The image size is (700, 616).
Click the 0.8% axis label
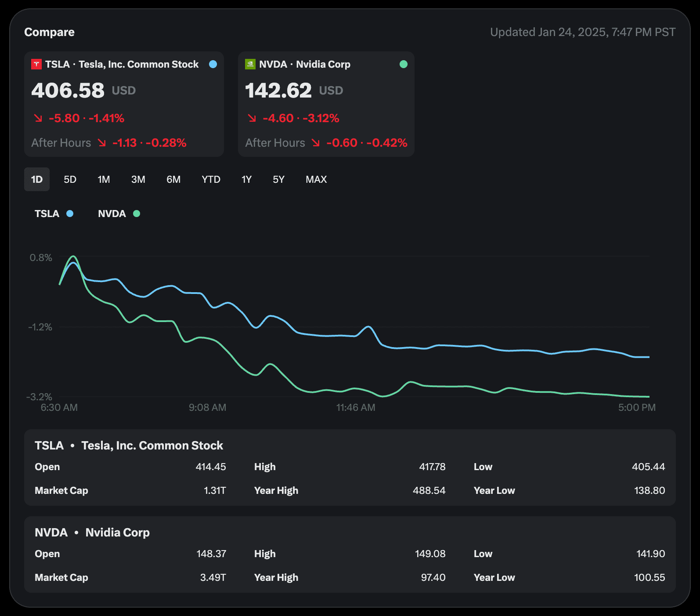click(41, 257)
